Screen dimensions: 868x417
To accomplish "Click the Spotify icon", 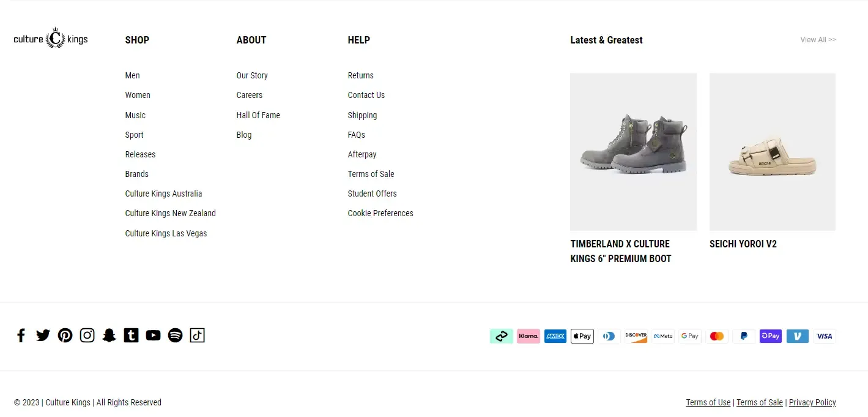I will [x=175, y=335].
